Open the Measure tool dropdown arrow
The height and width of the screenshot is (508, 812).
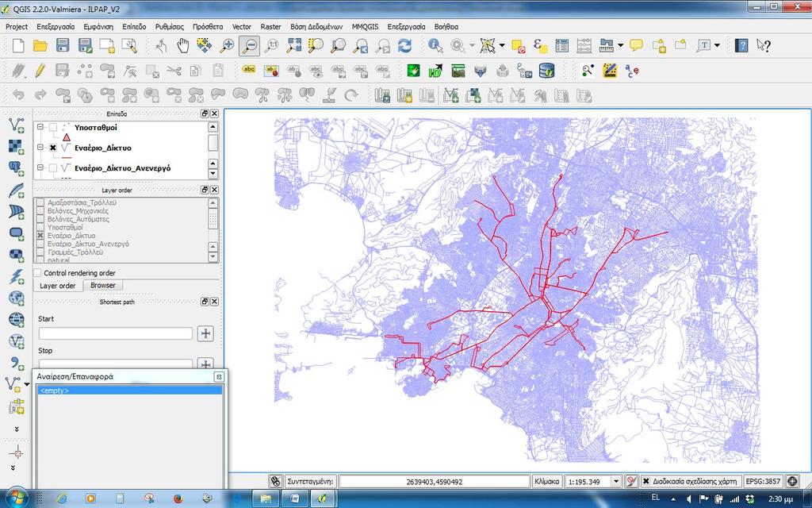click(620, 45)
